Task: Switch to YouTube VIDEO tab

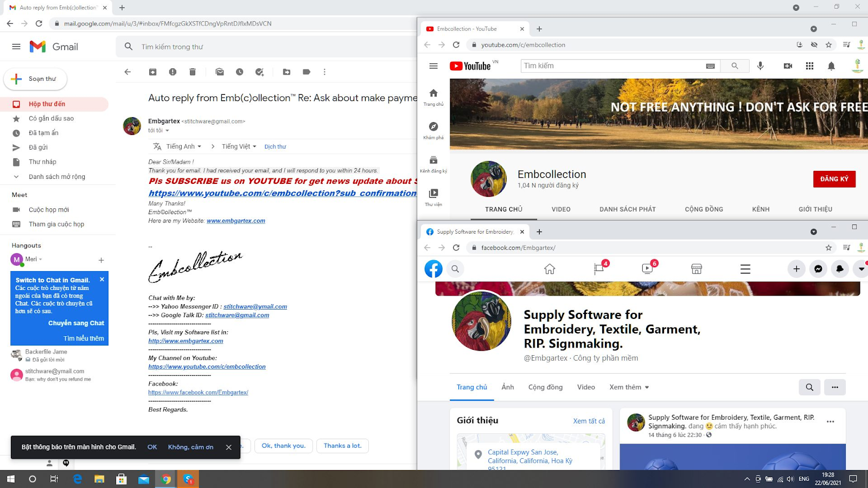Action: [x=561, y=209]
